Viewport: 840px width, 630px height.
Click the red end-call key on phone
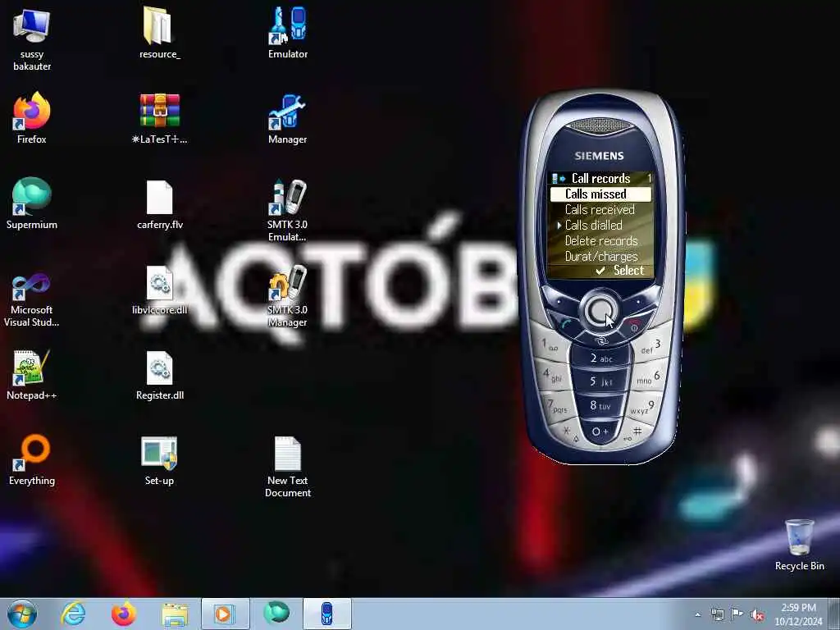coord(636,323)
